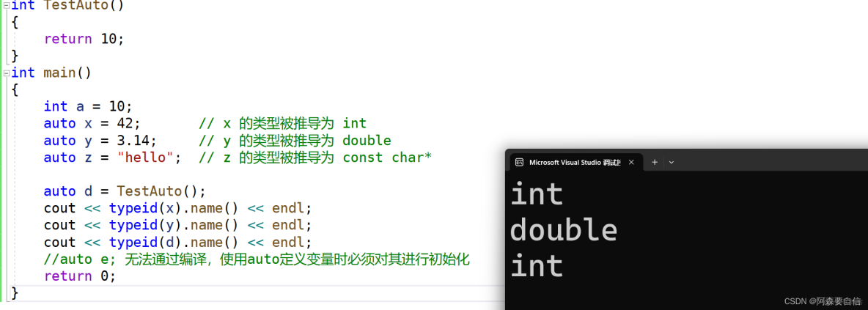Click the comment about y deduced as double
The height and width of the screenshot is (310, 868).
295,141
